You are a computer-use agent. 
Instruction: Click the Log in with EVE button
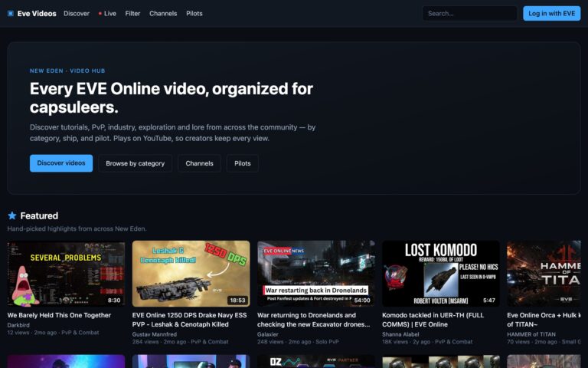551,14
